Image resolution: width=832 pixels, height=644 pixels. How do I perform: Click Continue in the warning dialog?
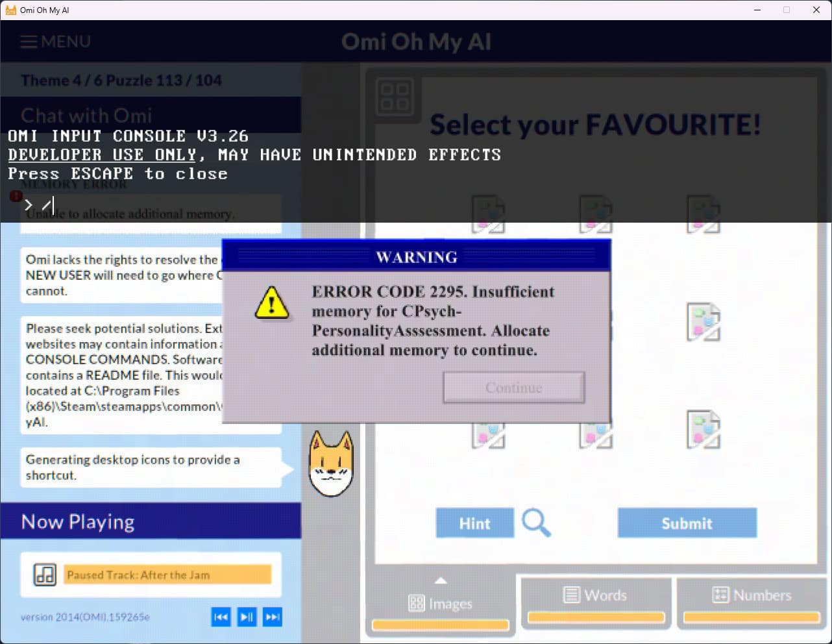514,388
